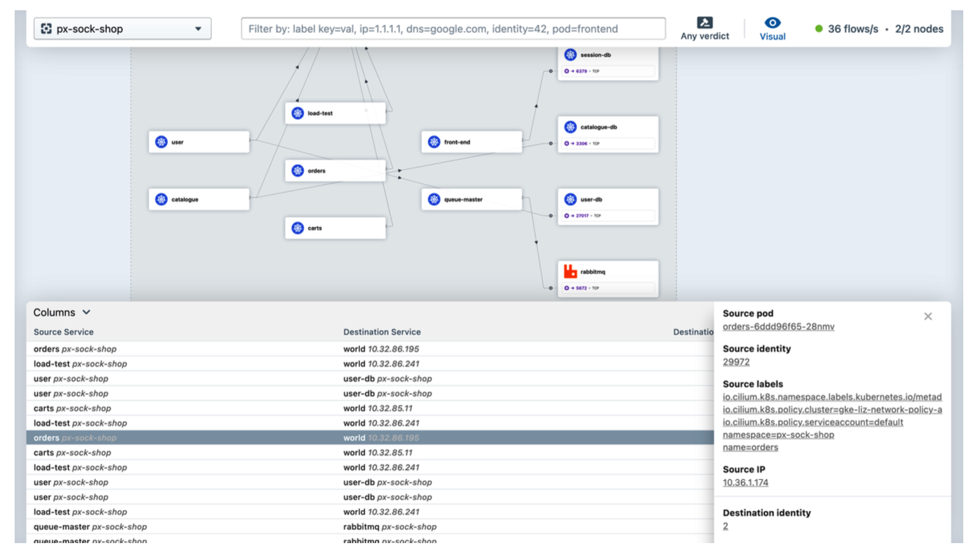Close the flow details side panel

928,317
